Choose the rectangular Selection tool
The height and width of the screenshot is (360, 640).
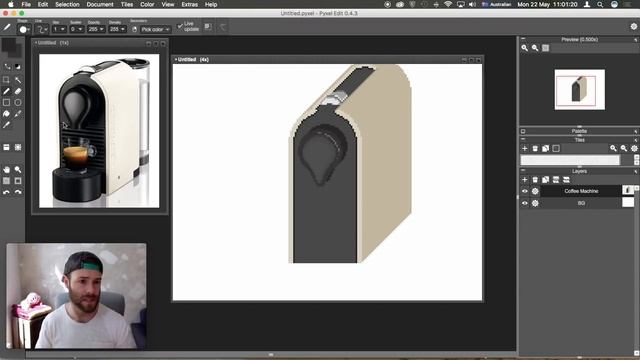coord(7,80)
